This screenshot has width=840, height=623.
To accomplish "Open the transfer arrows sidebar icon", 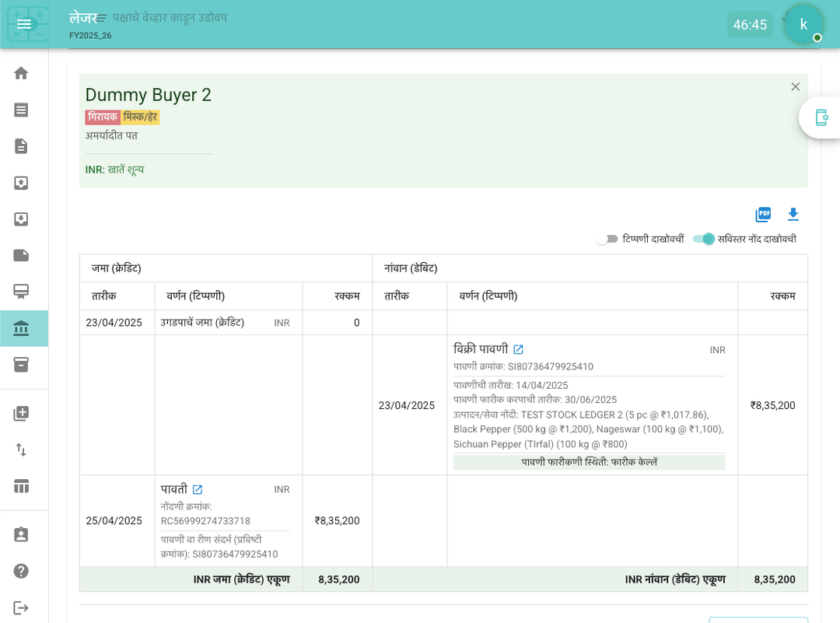I will coord(21,450).
